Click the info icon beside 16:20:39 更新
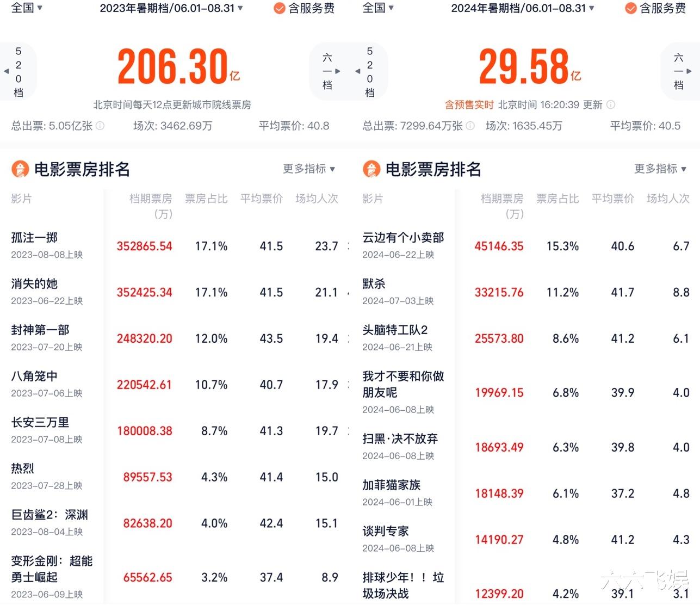The height and width of the screenshot is (605, 700). click(611, 104)
